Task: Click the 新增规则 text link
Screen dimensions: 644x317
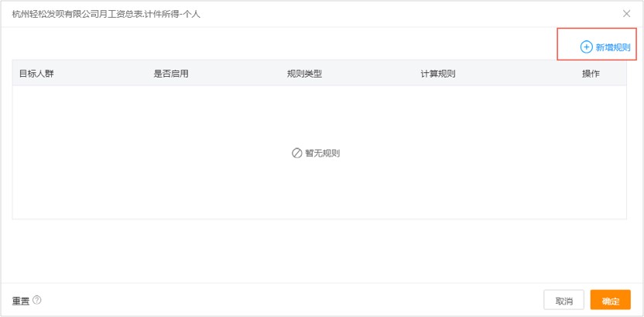Action: click(x=613, y=47)
